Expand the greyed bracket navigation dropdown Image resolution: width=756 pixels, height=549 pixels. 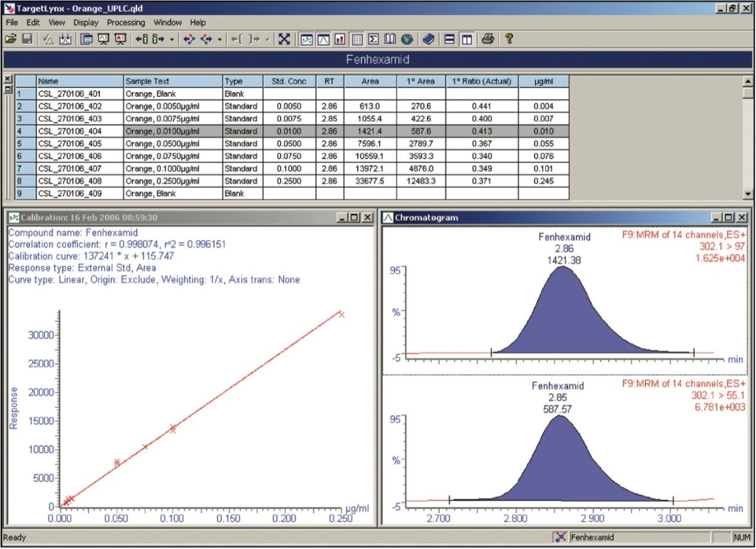(x=268, y=40)
